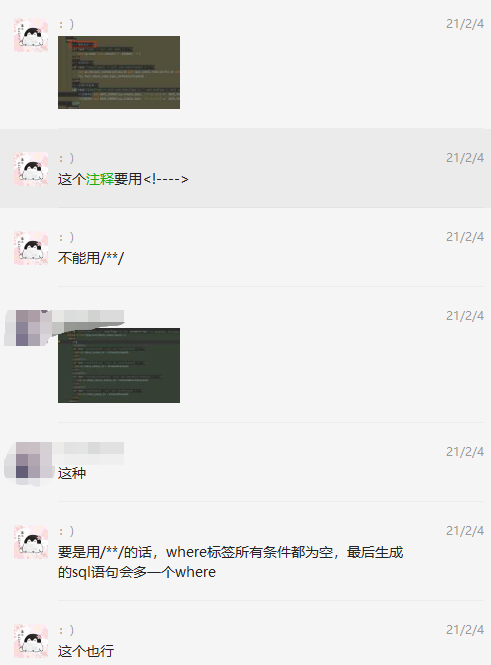Viewport: 491px width, 665px height.
Task: Click the 21/2/4 timestamp of "不能用/**/" message
Action: click(x=465, y=237)
